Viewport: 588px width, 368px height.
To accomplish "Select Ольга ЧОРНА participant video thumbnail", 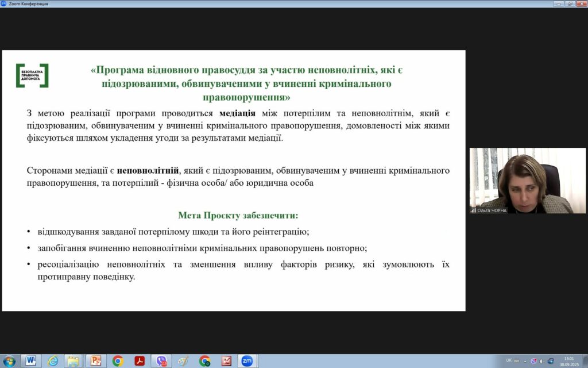I will click(x=527, y=181).
